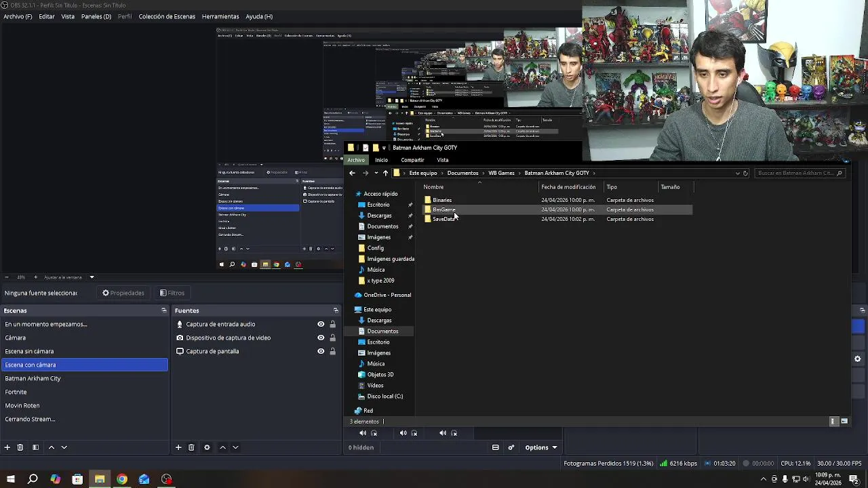This screenshot has width=868, height=488.
Task: Open scene filters icon in Escenas toolbar
Action: pyautogui.click(x=35, y=447)
